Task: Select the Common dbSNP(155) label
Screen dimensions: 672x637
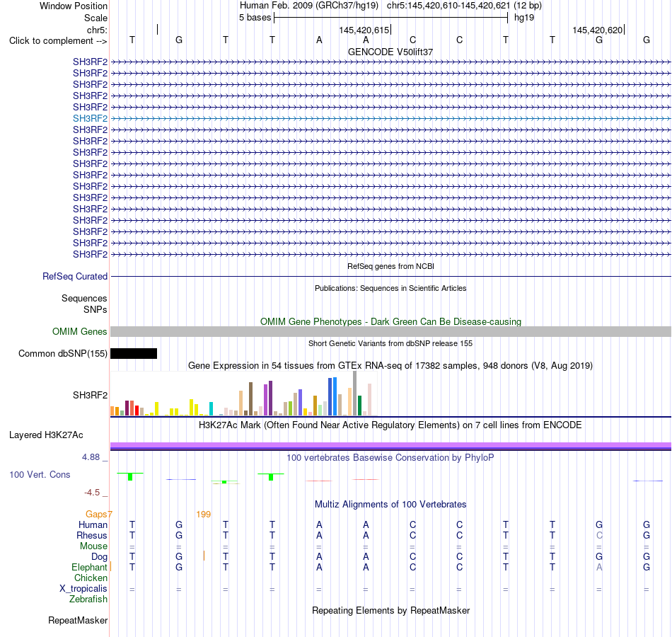Action: coord(62,353)
